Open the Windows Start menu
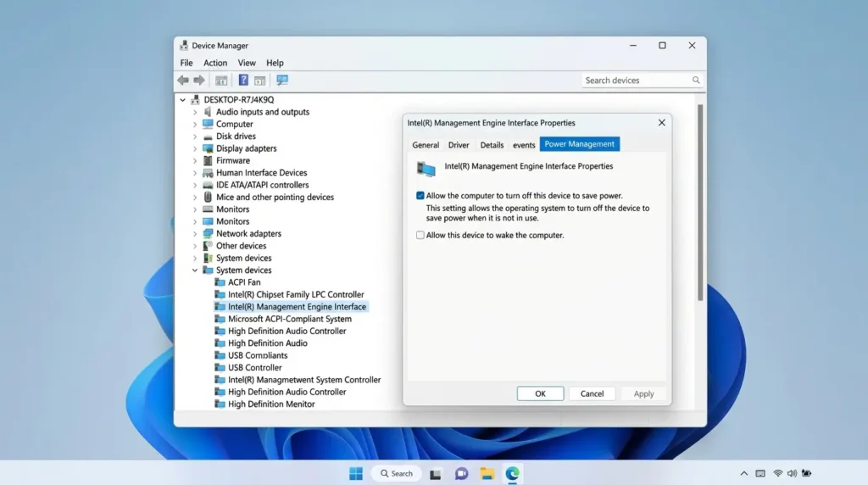 (x=356, y=473)
